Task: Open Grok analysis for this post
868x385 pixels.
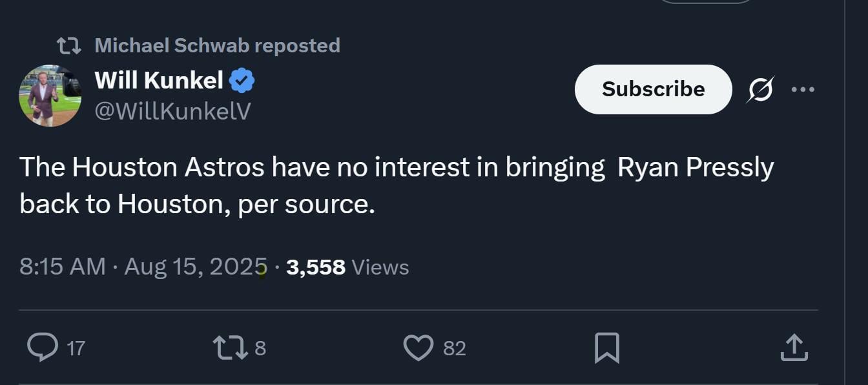Action: pos(759,90)
